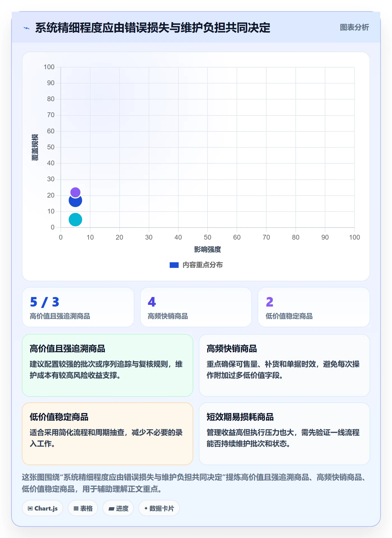392x538 pixels.
Task: Click the purple bubble in the chart
Action: click(75, 193)
